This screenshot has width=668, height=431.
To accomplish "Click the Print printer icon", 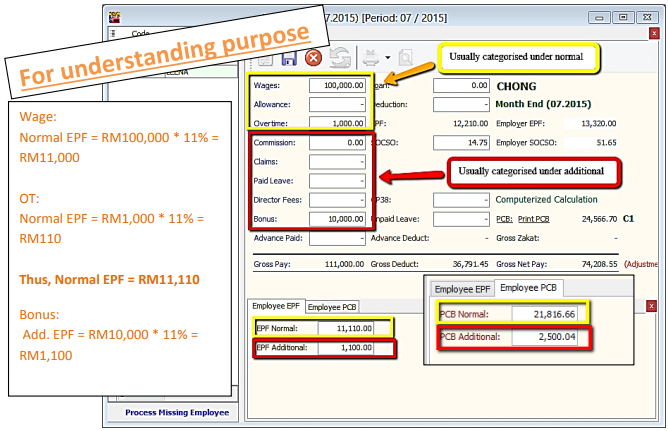I will 374,59.
